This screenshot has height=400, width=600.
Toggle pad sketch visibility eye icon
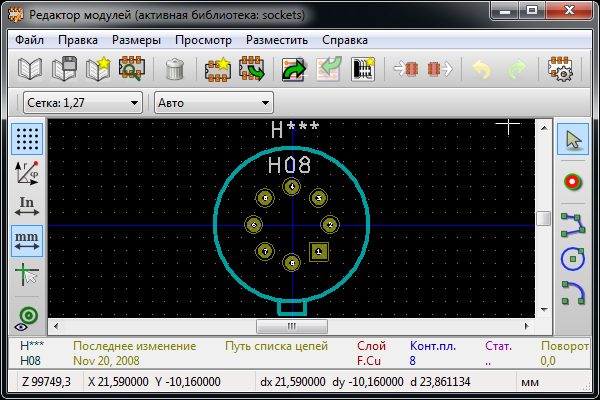27,318
